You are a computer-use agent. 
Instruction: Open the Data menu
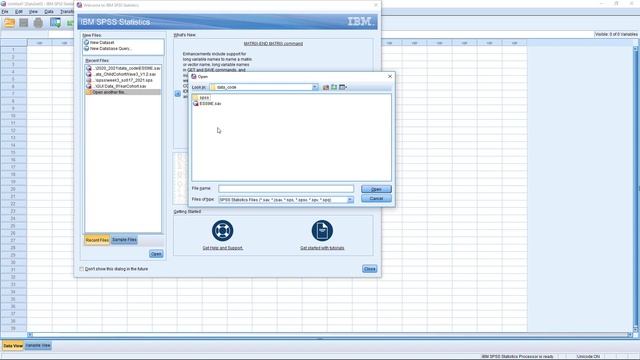(49, 12)
